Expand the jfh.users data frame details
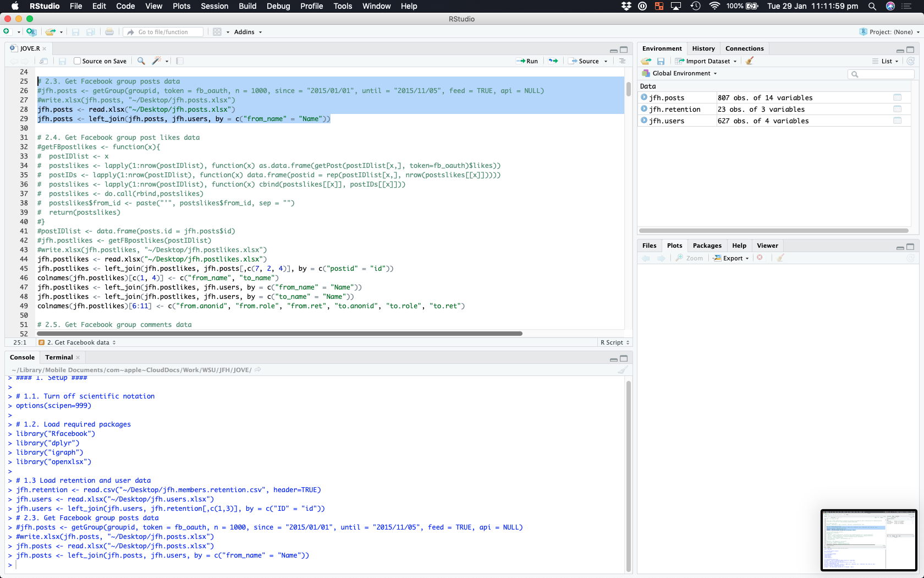The height and width of the screenshot is (578, 924). coord(644,121)
